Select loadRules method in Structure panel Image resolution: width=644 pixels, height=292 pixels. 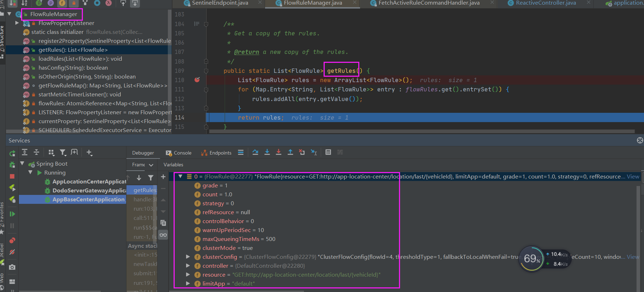click(80, 59)
